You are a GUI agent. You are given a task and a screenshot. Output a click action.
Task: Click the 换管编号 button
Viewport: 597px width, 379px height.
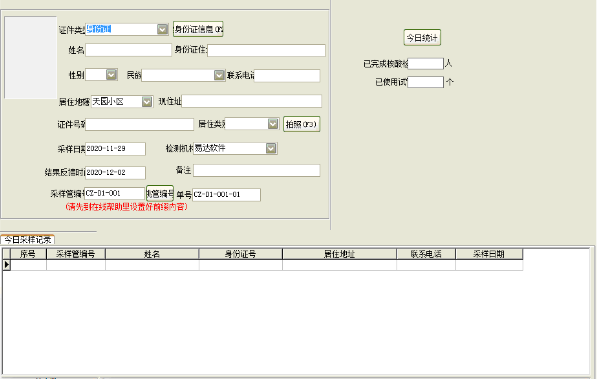pyautogui.click(x=160, y=194)
